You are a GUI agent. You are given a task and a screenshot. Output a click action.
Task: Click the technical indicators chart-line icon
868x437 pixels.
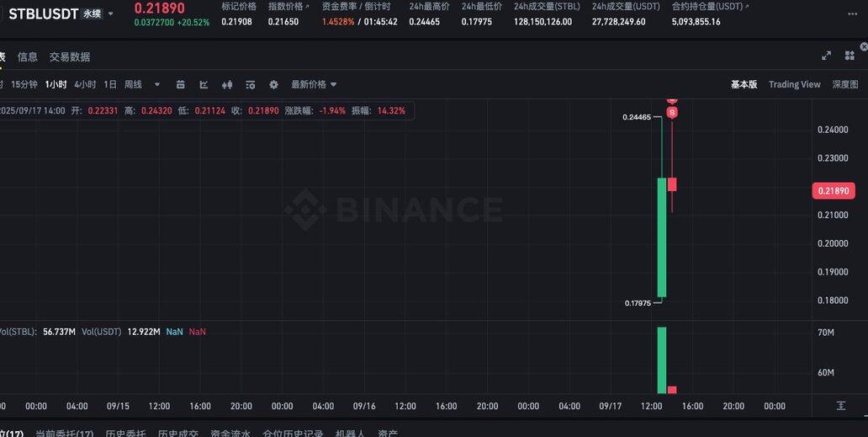pos(204,85)
